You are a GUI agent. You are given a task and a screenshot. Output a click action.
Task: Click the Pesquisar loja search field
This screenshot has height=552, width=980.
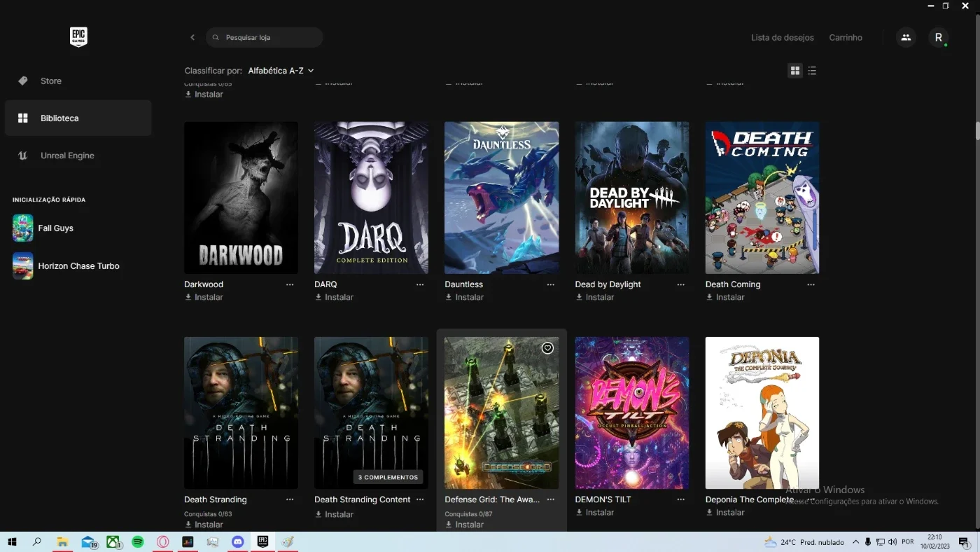point(265,37)
